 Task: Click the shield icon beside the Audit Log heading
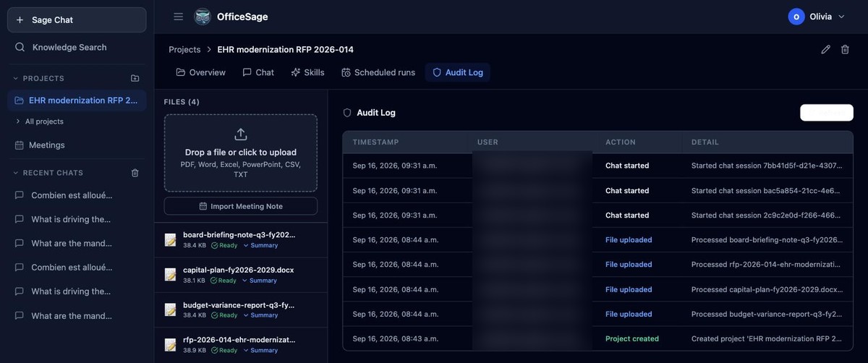coord(347,113)
